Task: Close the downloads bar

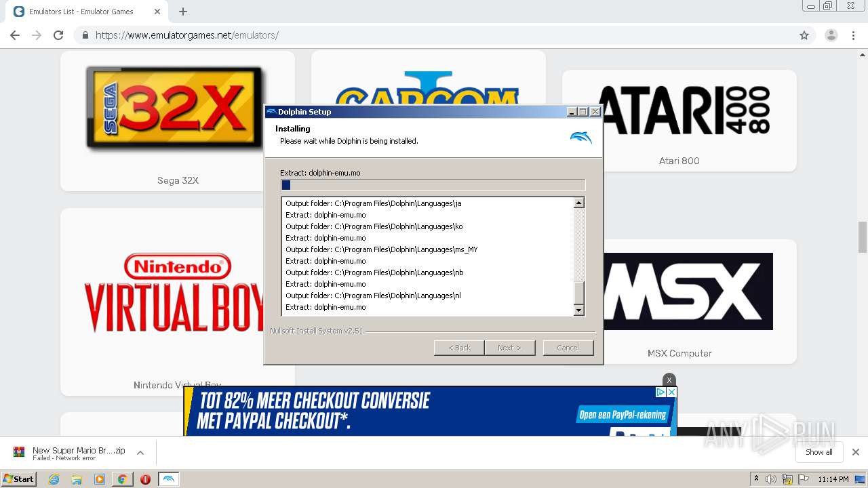Action: pyautogui.click(x=856, y=452)
